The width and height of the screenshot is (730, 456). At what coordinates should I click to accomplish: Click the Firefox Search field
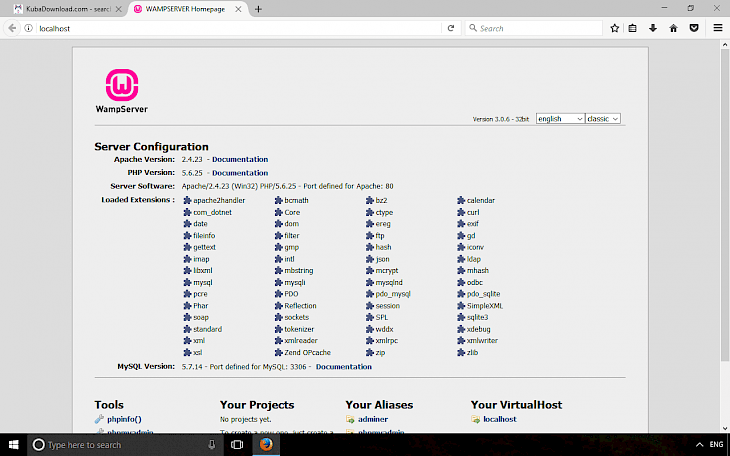click(x=534, y=28)
